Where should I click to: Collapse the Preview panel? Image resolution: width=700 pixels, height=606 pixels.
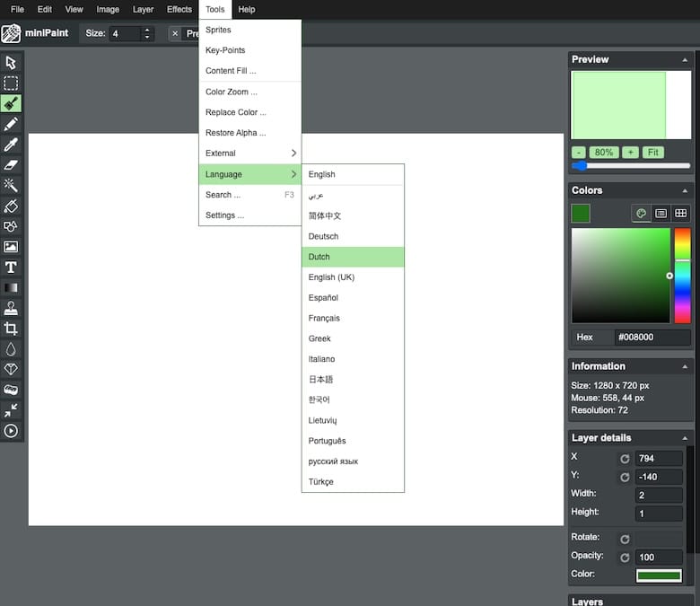click(685, 60)
